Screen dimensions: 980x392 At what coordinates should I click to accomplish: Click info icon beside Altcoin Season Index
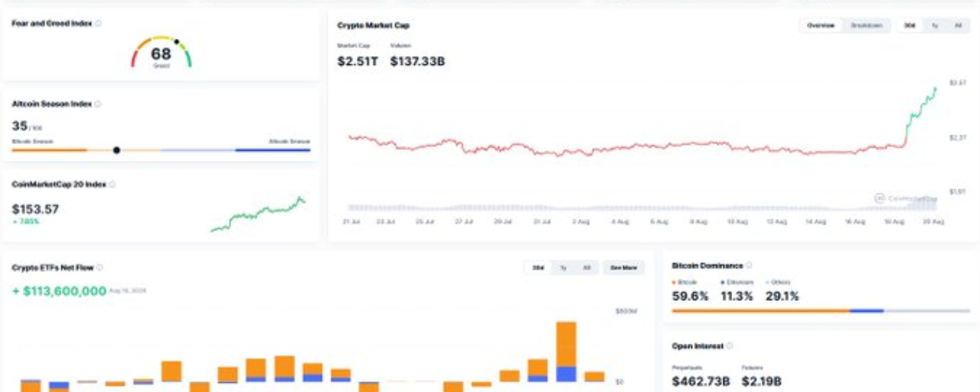(x=98, y=104)
